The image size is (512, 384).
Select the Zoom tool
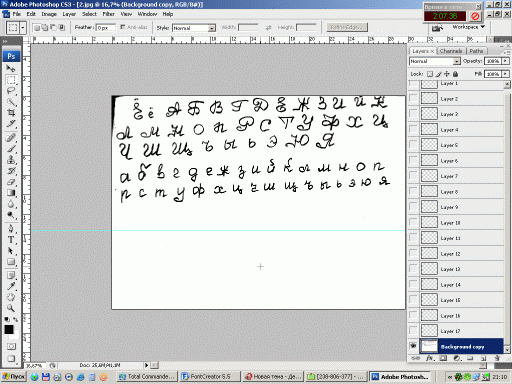tap(11, 308)
